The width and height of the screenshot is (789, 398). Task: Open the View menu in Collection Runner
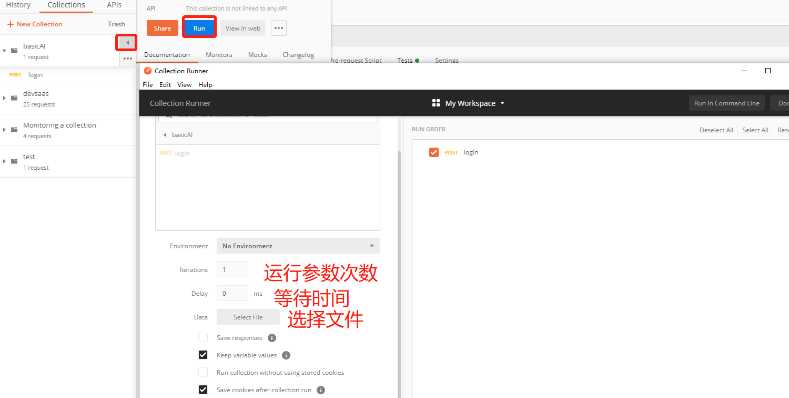pos(184,85)
